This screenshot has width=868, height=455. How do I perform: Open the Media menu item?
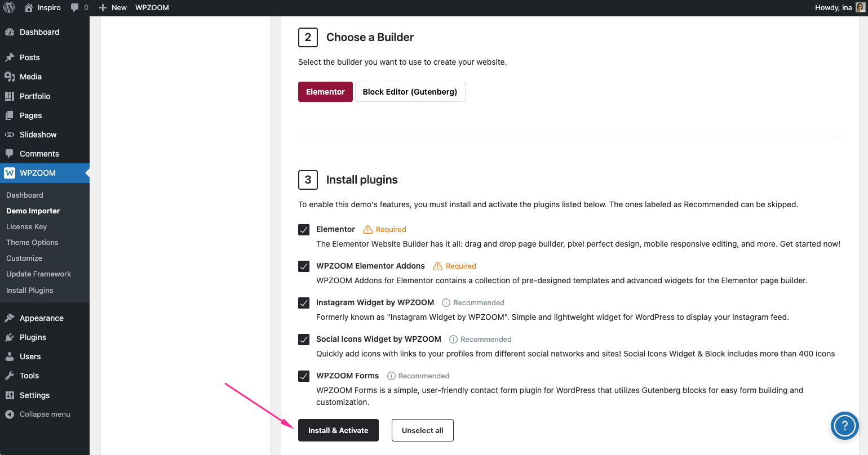tap(30, 77)
